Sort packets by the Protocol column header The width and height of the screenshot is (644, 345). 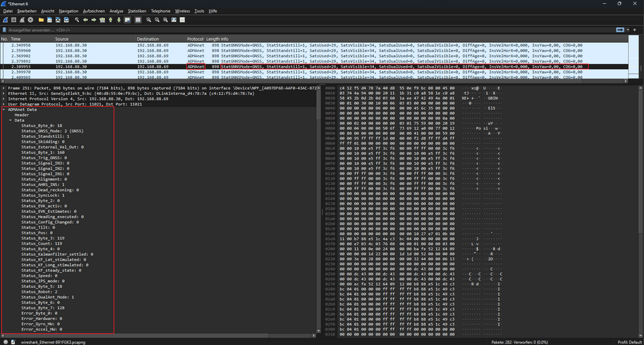tap(194, 39)
